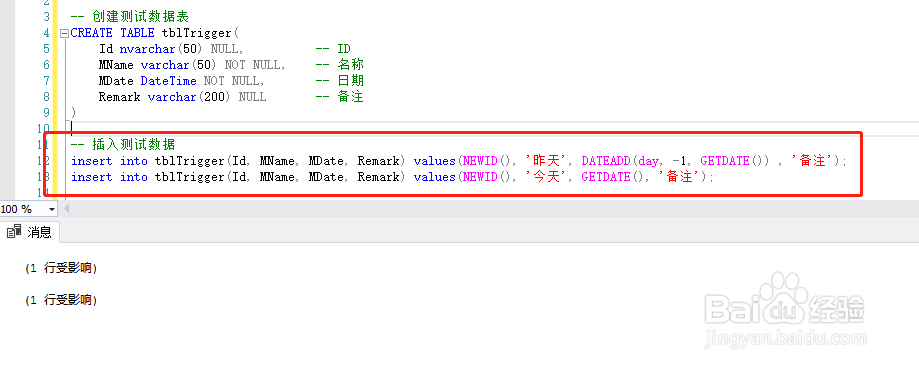The height and width of the screenshot is (370, 919).
Task: Open the 100 % zoom dropdown
Action: 51,209
